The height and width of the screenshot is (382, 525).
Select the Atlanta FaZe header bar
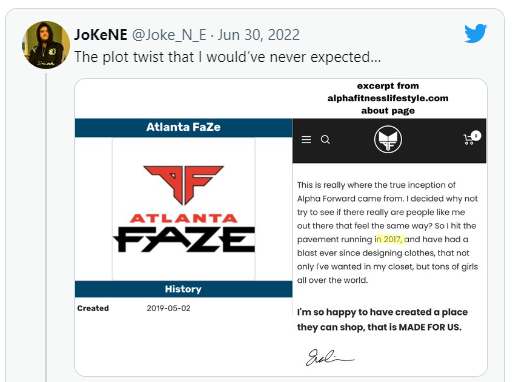pyautogui.click(x=183, y=127)
